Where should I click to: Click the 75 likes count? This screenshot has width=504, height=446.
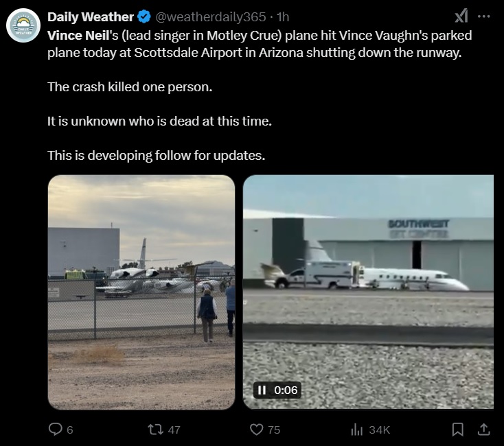tap(274, 430)
